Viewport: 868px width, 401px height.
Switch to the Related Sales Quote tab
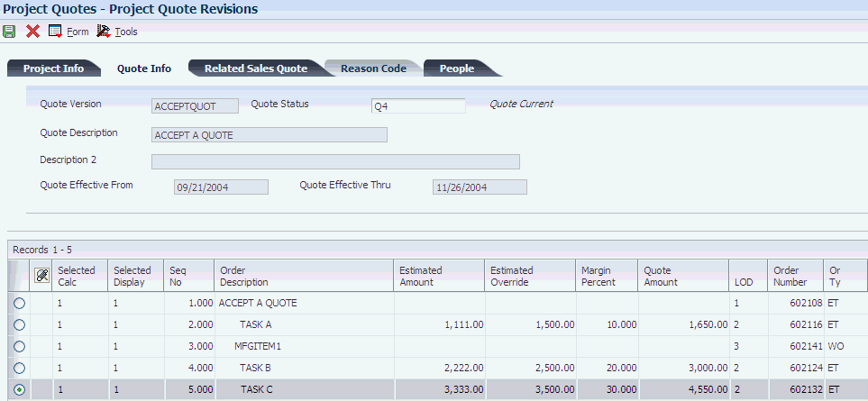coord(255,68)
